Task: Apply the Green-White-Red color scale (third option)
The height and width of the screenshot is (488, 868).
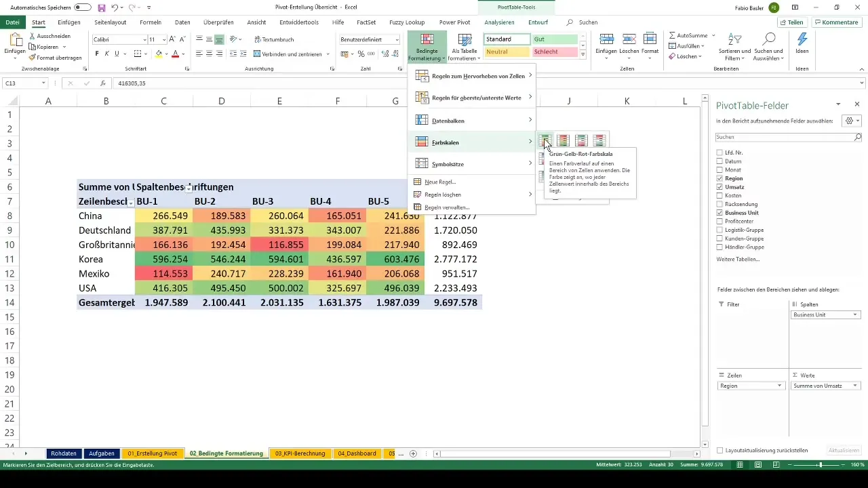Action: [x=581, y=141]
